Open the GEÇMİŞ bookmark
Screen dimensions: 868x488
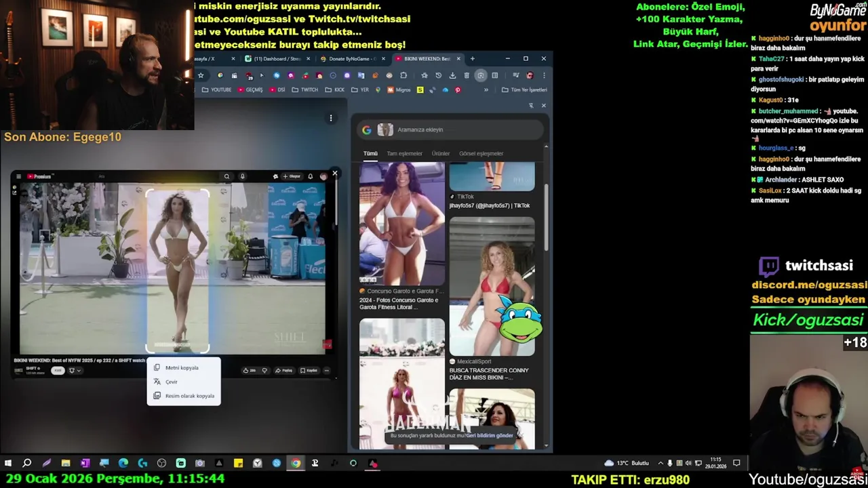click(x=251, y=89)
